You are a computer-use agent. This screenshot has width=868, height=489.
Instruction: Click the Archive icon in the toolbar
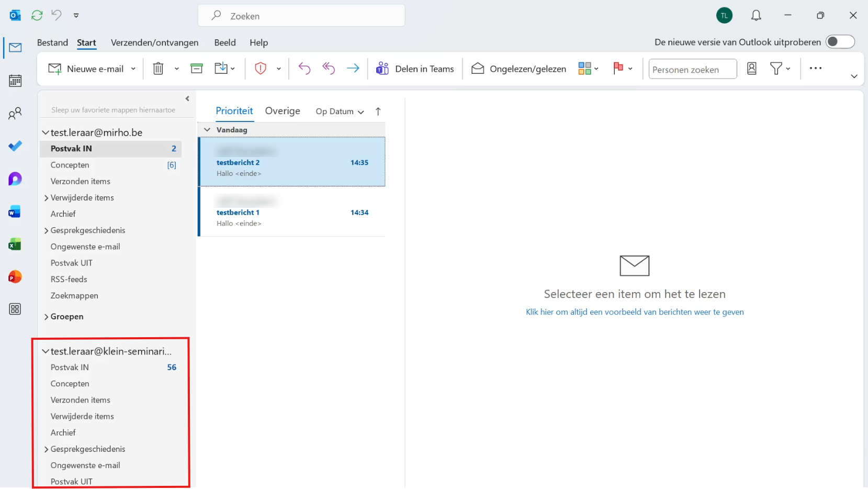197,69
